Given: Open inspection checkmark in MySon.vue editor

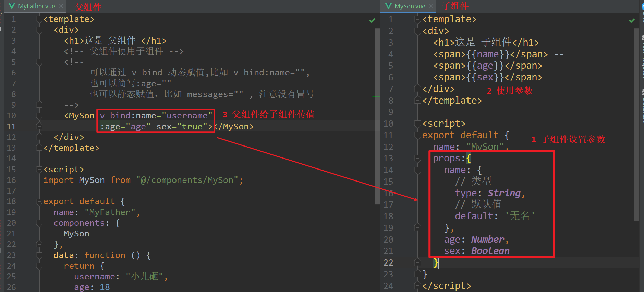Looking at the screenshot, I should pyautogui.click(x=632, y=21).
